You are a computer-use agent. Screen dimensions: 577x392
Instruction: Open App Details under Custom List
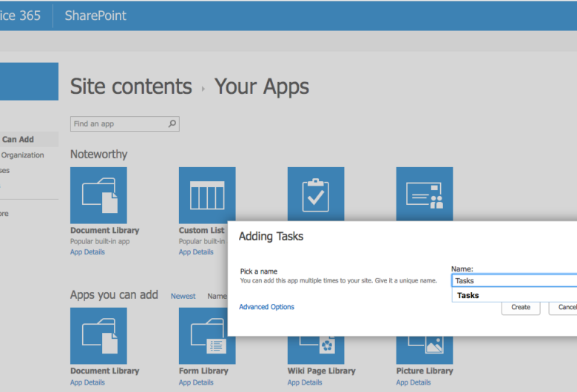(x=196, y=251)
